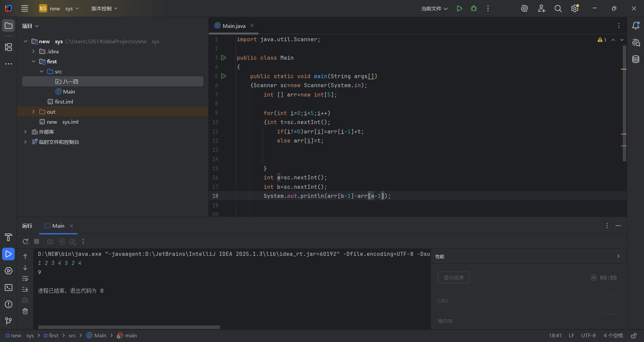Open IDE settings gear
This screenshot has width=644, height=342.
[575, 8]
